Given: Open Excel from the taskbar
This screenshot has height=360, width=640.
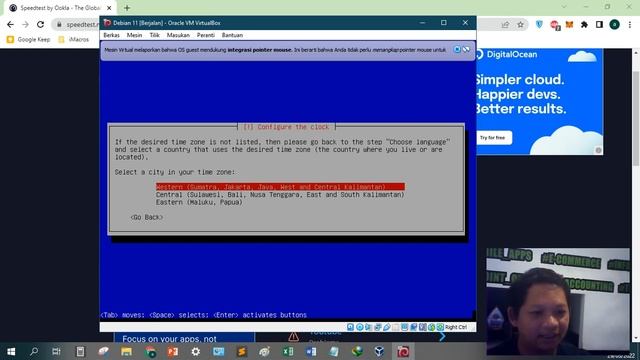Looking at the screenshot, I should pyautogui.click(x=288, y=351).
